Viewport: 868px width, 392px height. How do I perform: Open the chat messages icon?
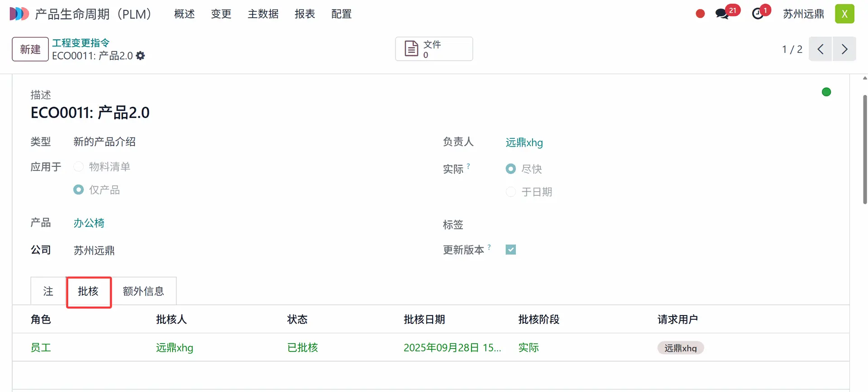[722, 14]
